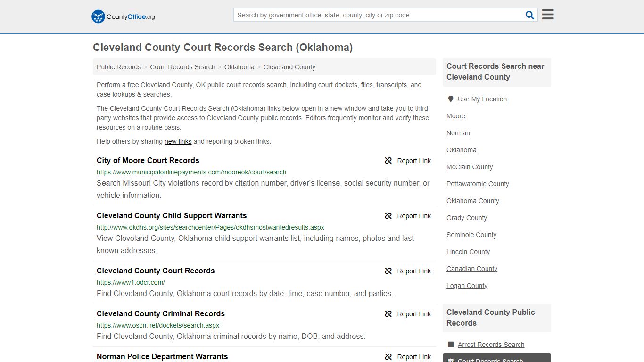The width and height of the screenshot is (644, 362).
Task: Open the 'new links' sharing link
Action: click(178, 141)
